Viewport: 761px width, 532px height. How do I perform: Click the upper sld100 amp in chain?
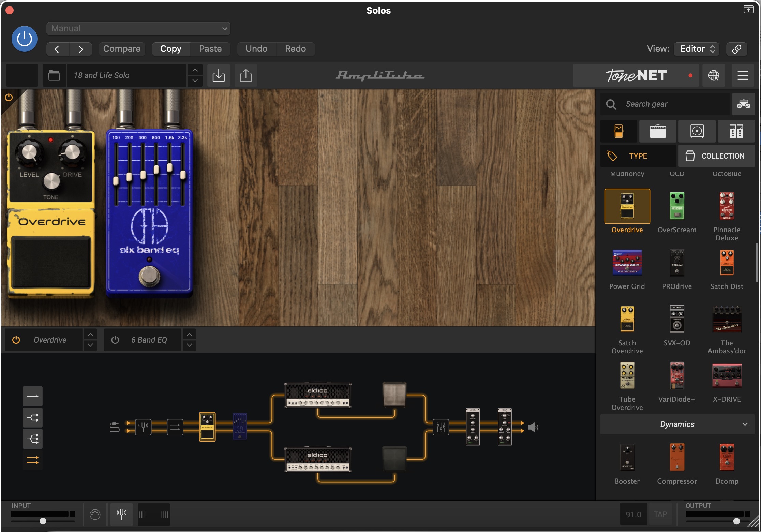click(318, 395)
